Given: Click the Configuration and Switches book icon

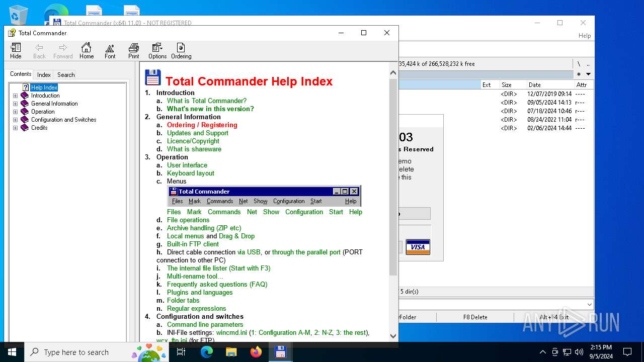Looking at the screenshot, I should click(25, 120).
